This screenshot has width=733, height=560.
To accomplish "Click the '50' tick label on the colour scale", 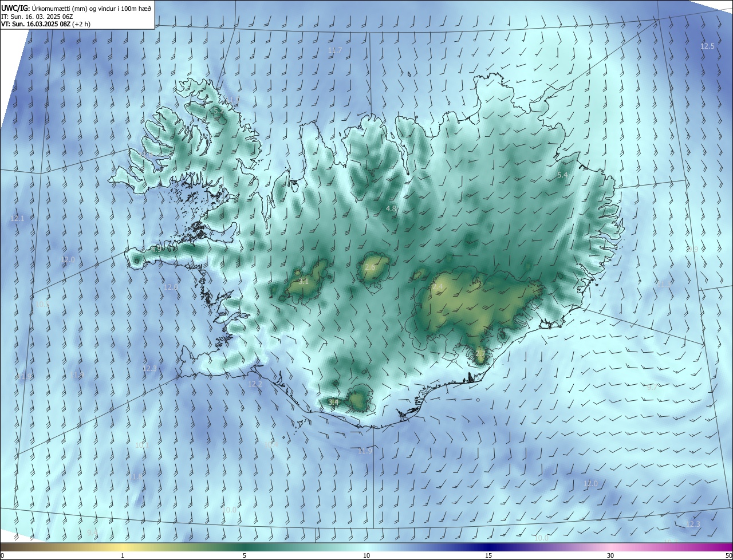I will pyautogui.click(x=728, y=555).
